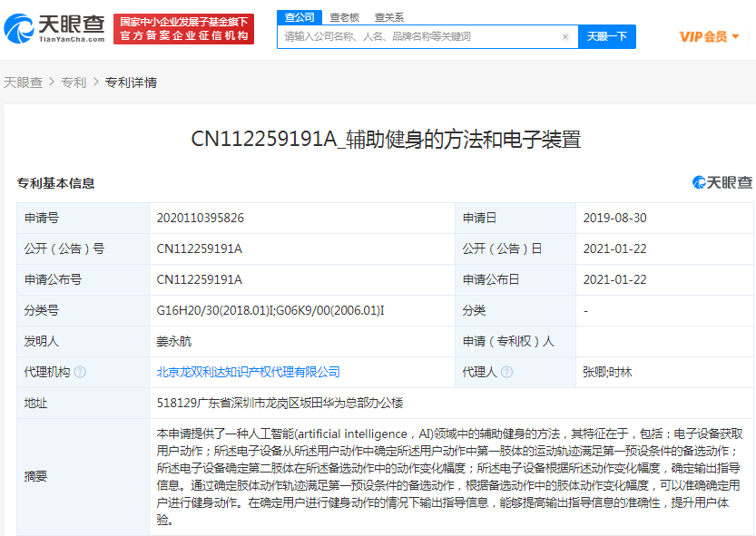The image size is (756, 536).
Task: Open the 北京龙双利达知识产权代理有限公司 agency link
Action: click(248, 372)
